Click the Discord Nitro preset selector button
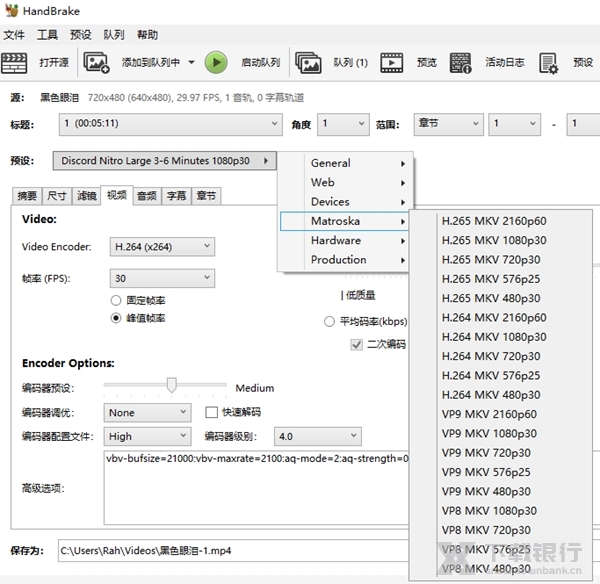This screenshot has height=584, width=600. click(x=164, y=160)
